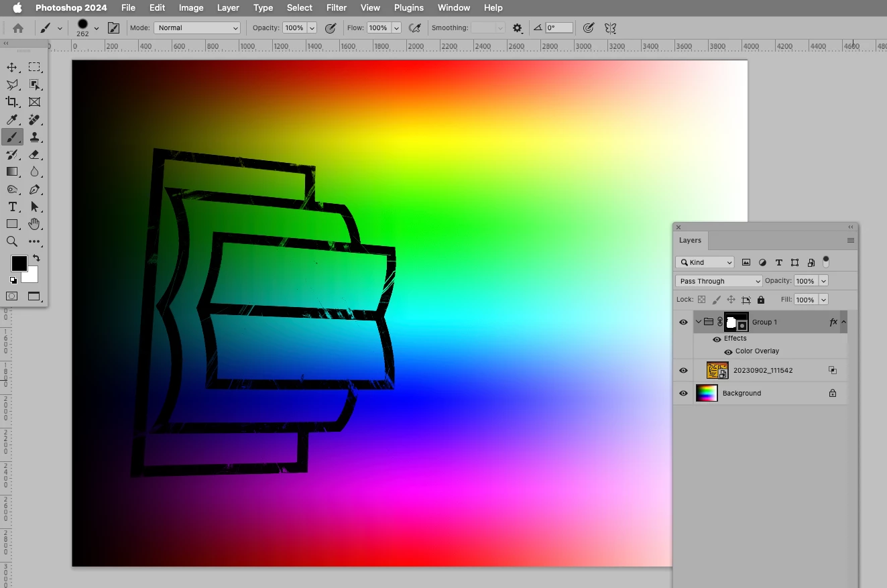Viewport: 887px width, 588px height.
Task: Select the Brush tool in toolbox
Action: tap(12, 137)
